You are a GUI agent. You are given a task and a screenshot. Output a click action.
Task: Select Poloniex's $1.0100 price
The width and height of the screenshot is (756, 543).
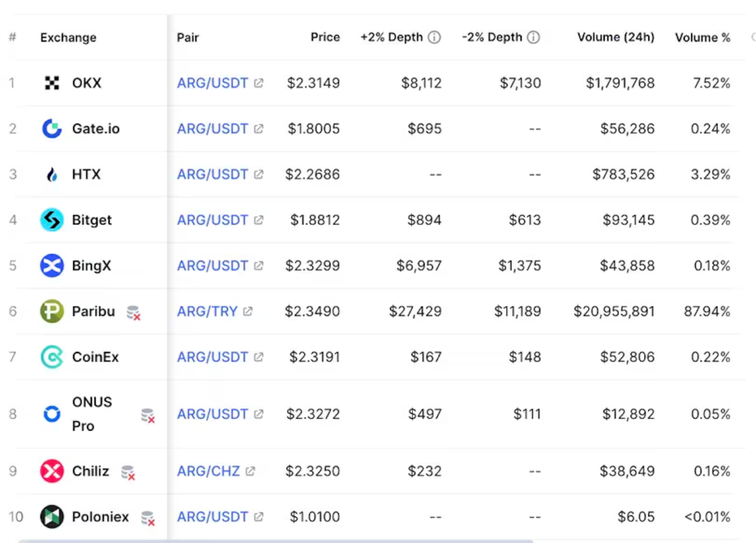point(315,517)
